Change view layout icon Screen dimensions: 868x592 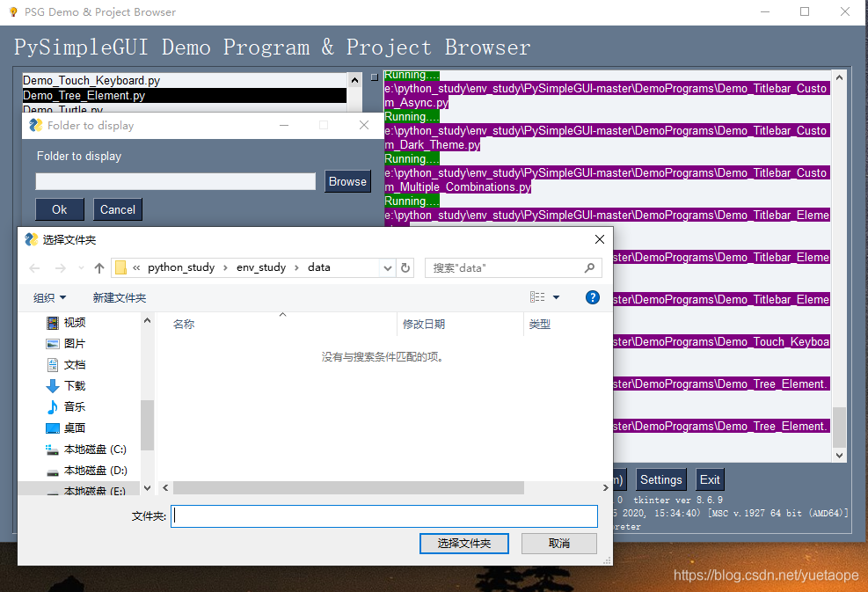click(x=537, y=297)
